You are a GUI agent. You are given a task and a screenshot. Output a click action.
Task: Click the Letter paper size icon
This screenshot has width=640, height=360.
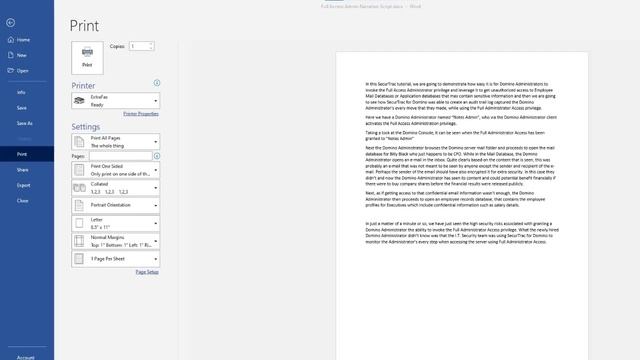79,223
